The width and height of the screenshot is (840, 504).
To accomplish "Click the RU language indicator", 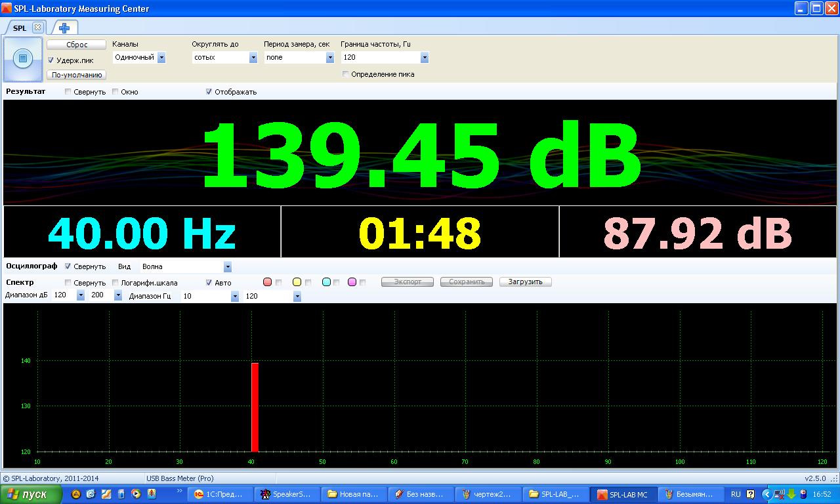I will pyautogui.click(x=736, y=495).
